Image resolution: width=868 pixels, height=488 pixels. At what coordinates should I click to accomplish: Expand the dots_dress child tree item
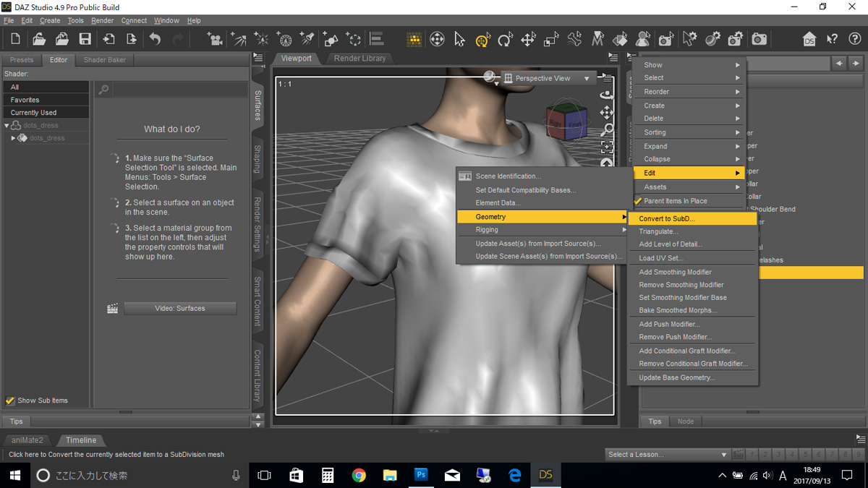tap(13, 138)
